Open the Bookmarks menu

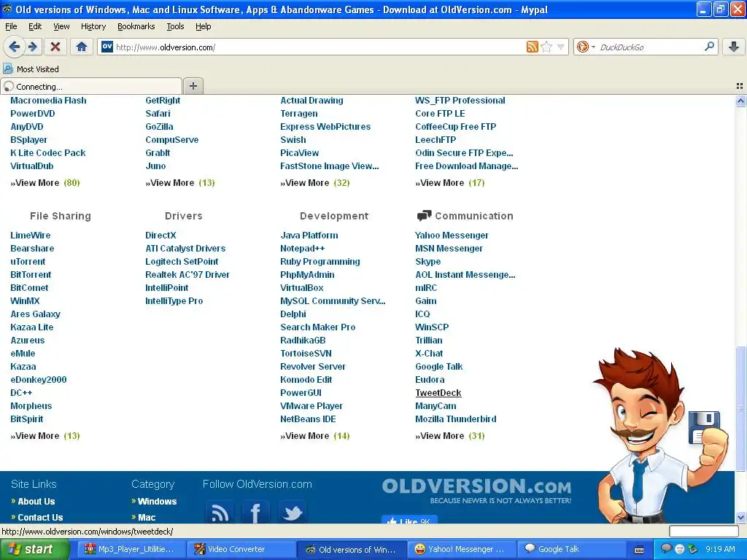136,26
